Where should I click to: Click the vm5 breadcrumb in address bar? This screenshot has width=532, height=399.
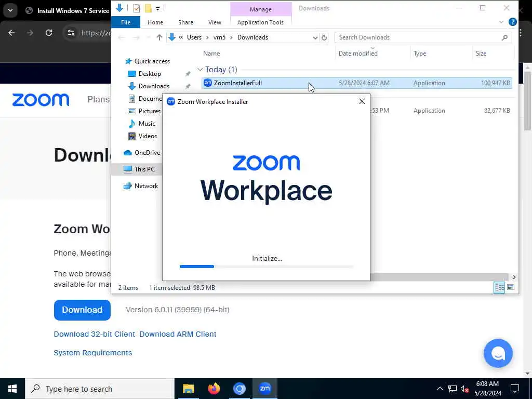pos(219,37)
